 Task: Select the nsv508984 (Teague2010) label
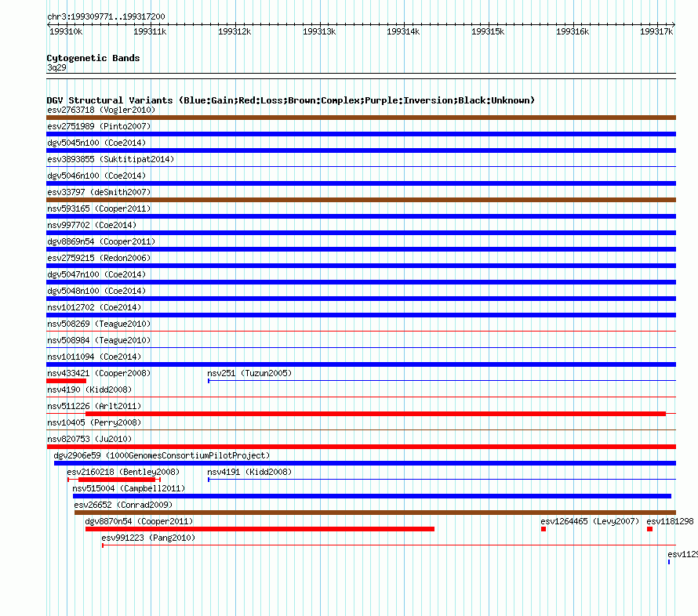99,340
